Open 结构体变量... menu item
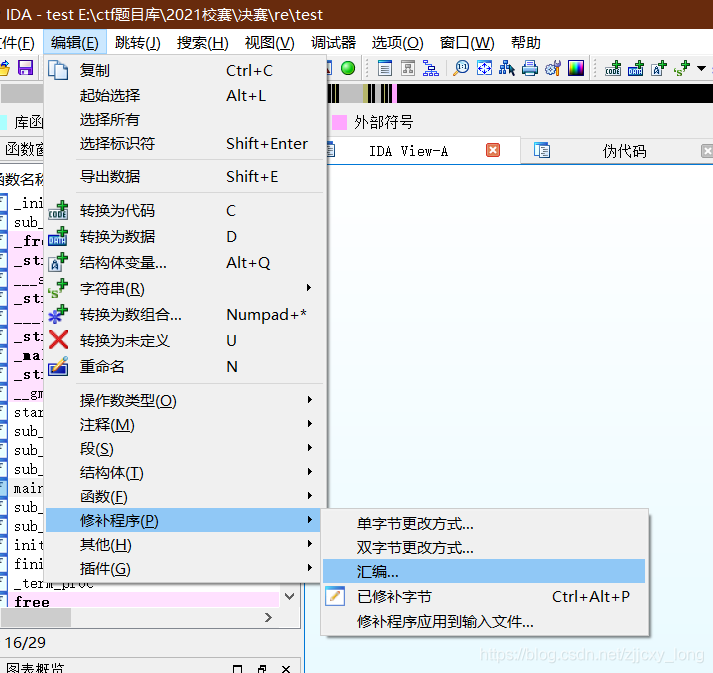 [186, 262]
